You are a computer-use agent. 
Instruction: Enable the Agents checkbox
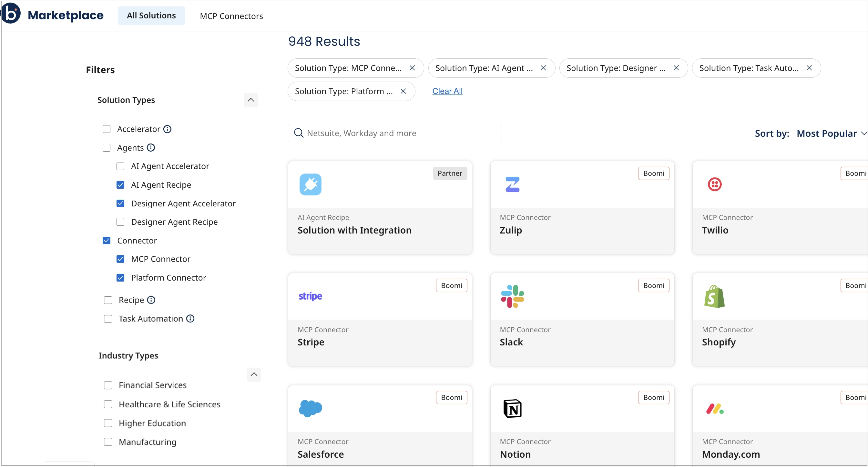tap(107, 147)
